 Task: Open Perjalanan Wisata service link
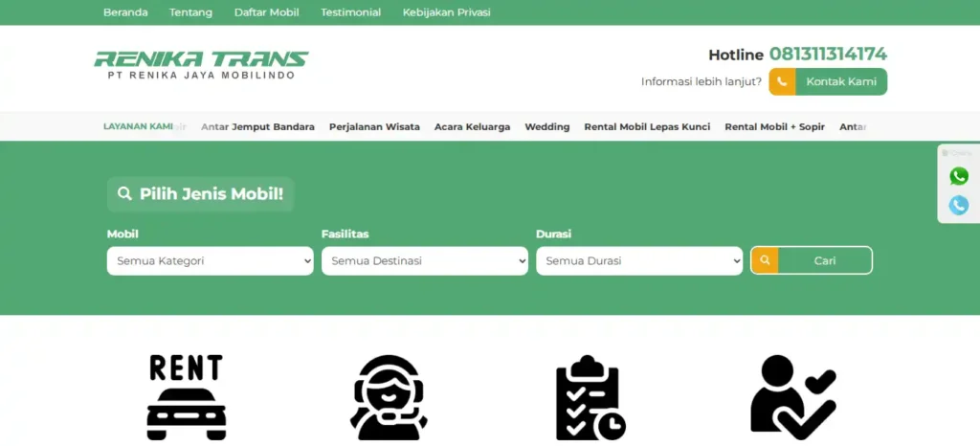point(374,126)
